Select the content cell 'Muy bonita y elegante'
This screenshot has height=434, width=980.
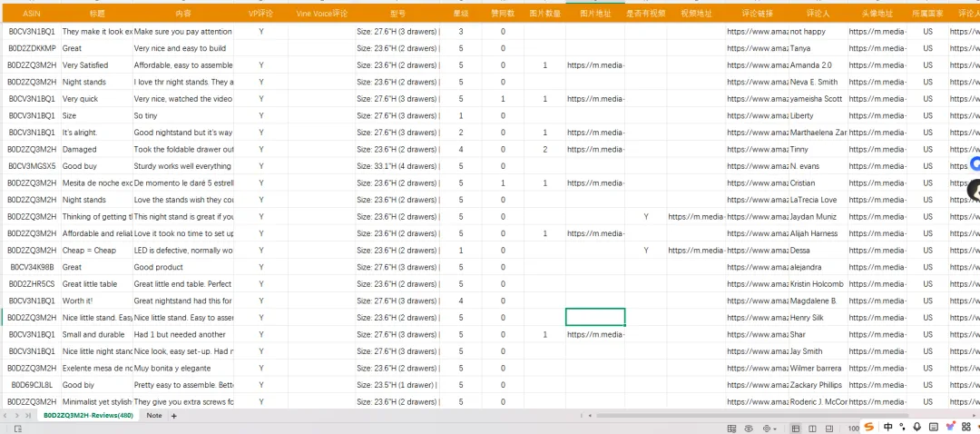pos(182,368)
